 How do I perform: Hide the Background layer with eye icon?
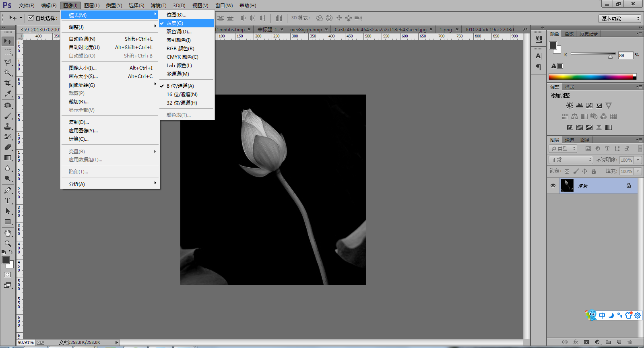[553, 185]
